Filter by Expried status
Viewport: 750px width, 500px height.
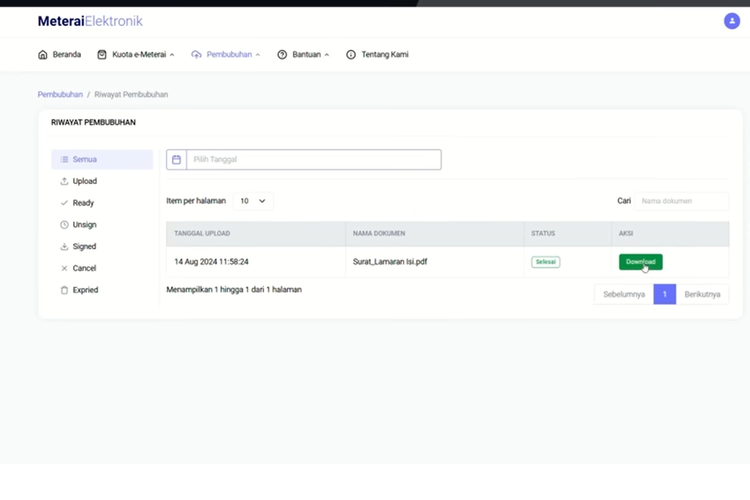(85, 290)
